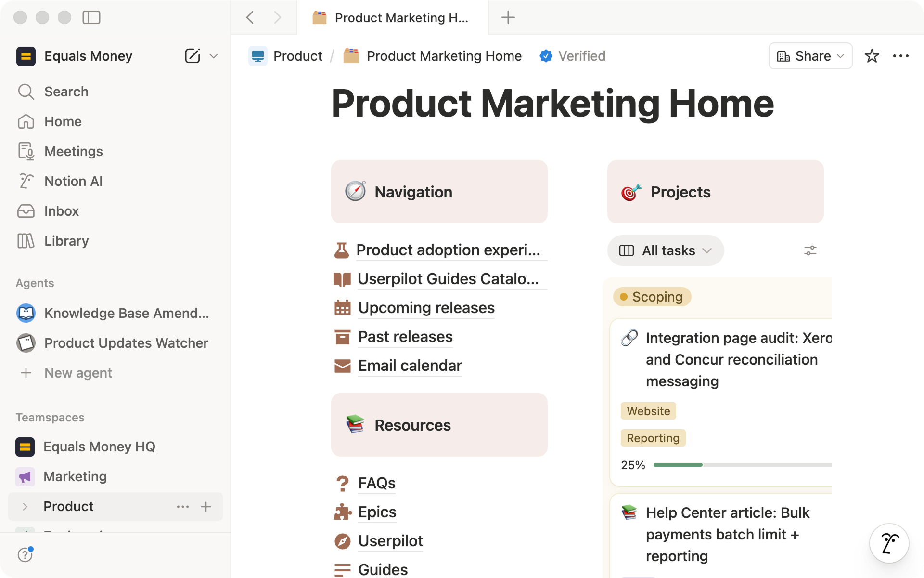Open view filter settings in Projects
The height and width of the screenshot is (578, 924).
pos(810,250)
